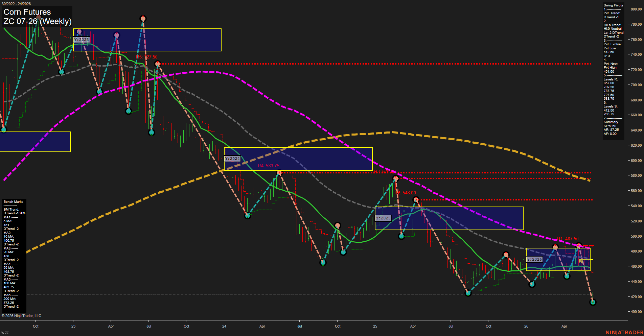Click the Bench Marks panel heading

pos(14,202)
